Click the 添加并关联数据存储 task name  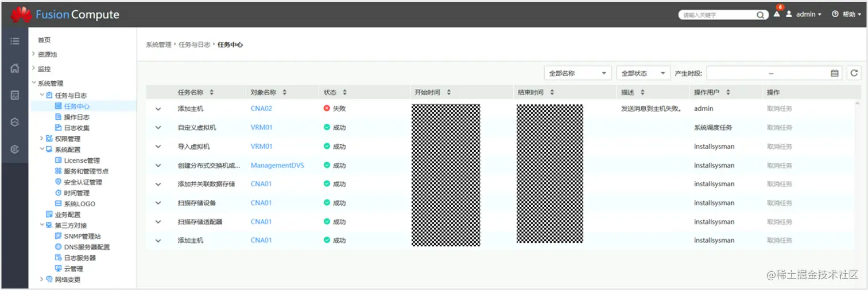tap(206, 184)
